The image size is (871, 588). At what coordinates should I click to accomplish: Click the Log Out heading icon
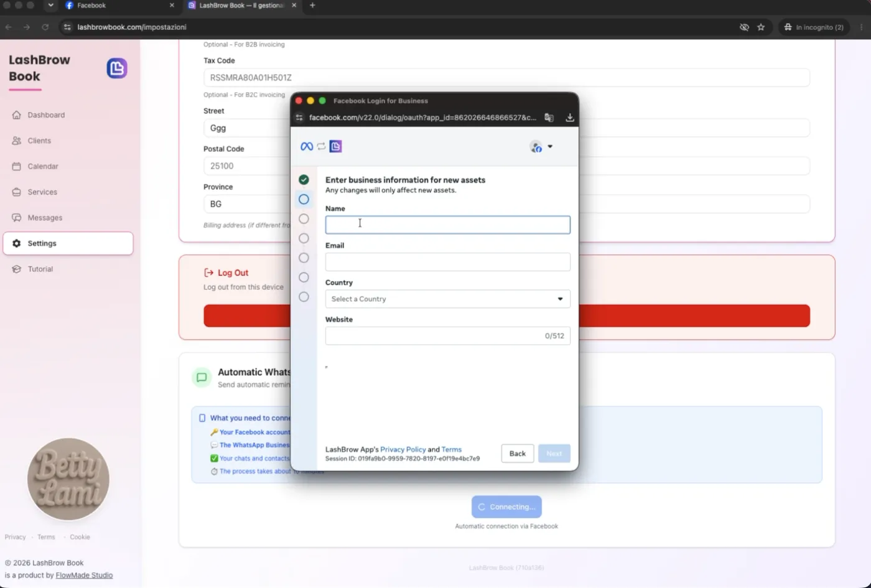(x=208, y=273)
